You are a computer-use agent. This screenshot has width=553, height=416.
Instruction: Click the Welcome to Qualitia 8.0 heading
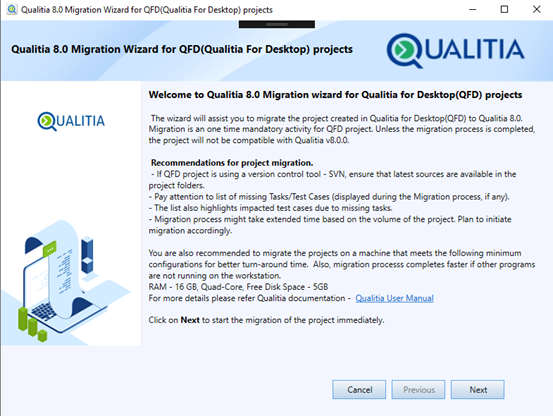pyautogui.click(x=335, y=95)
